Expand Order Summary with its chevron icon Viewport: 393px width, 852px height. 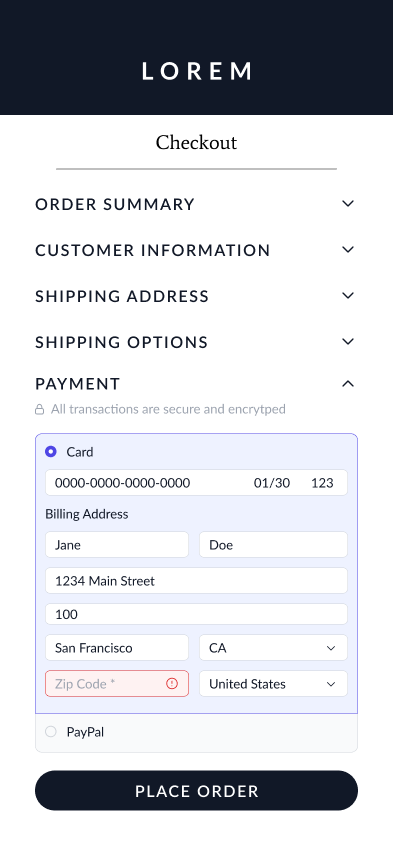[x=348, y=204]
